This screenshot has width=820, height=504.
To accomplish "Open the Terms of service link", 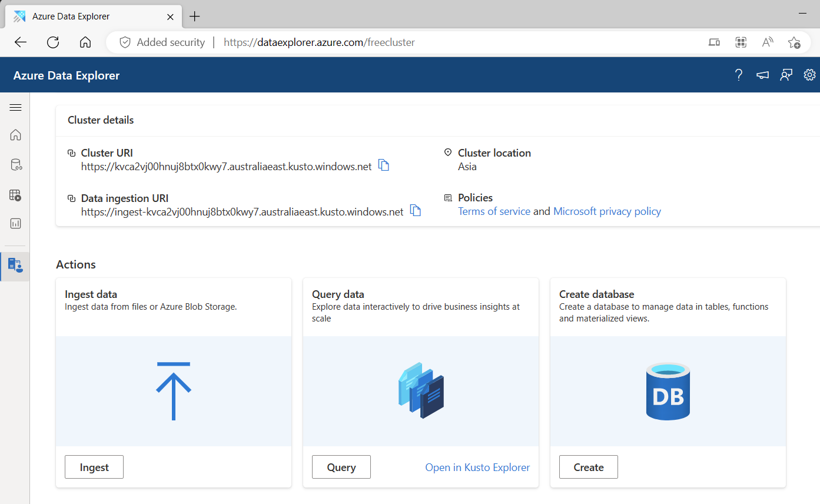I will point(494,211).
